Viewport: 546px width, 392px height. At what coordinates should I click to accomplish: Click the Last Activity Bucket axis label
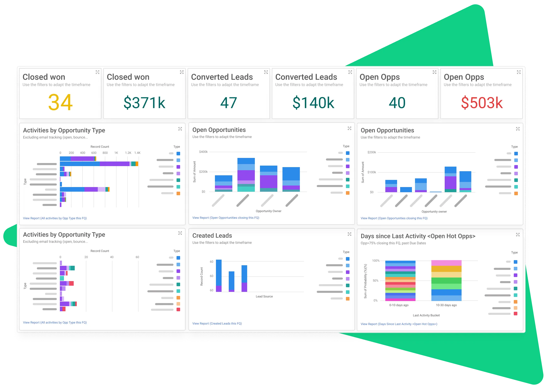point(426,315)
